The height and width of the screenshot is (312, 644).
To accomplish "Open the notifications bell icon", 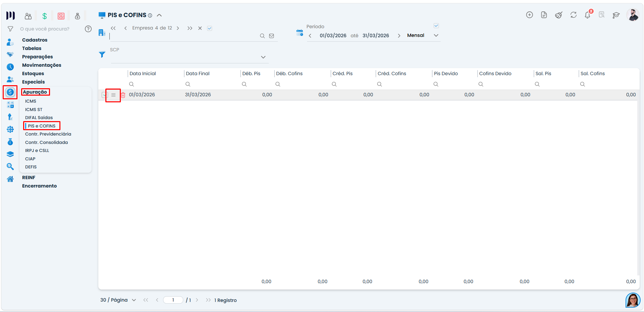I will (587, 15).
